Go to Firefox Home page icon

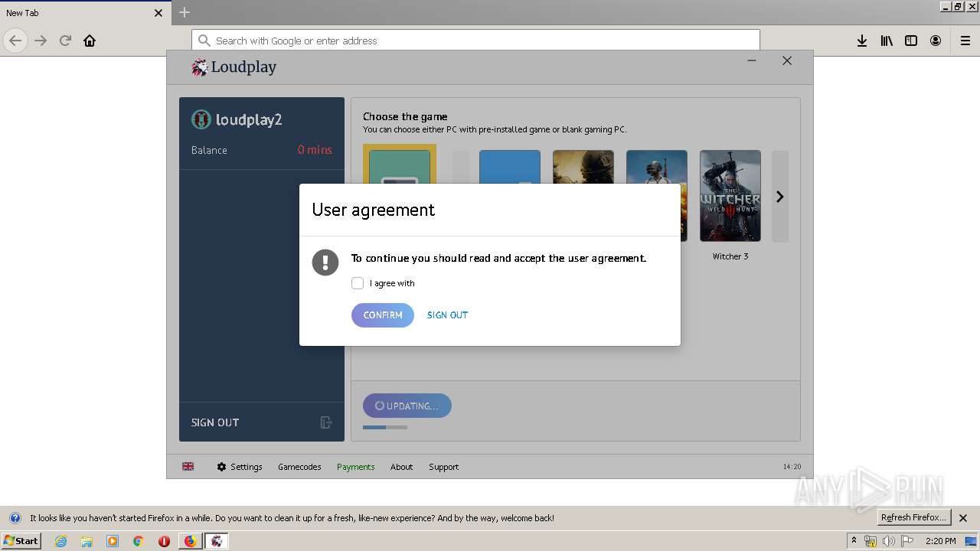(x=90, y=41)
